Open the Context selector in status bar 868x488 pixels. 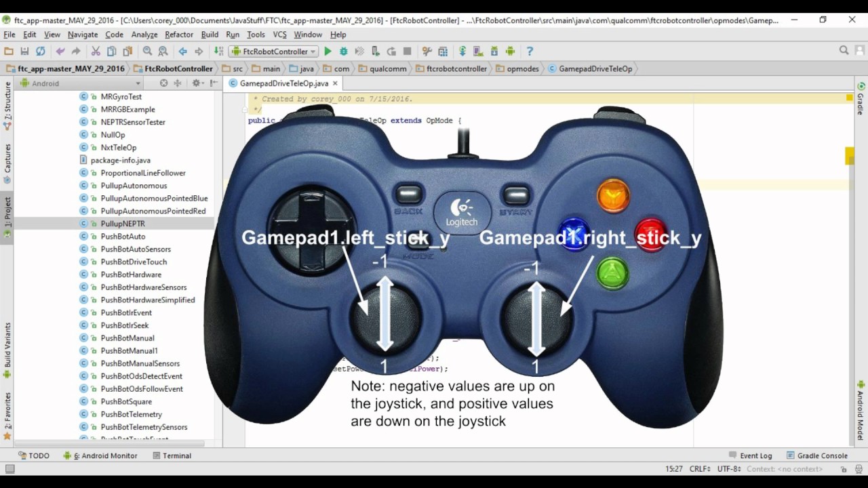785,469
